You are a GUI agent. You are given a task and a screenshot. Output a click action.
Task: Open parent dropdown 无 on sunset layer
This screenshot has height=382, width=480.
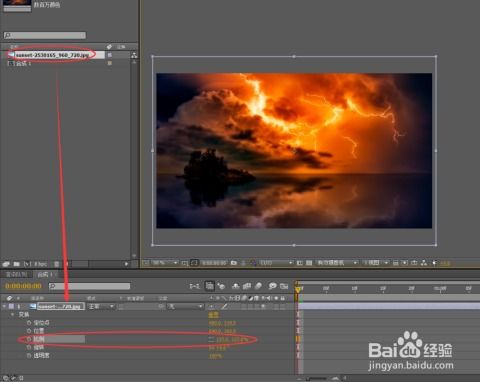185,306
